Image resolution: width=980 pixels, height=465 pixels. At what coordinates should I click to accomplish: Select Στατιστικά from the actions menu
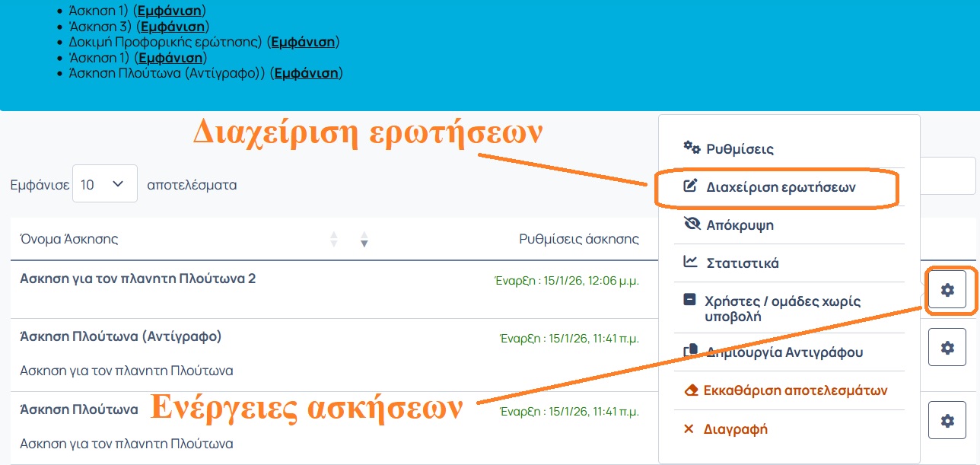click(742, 263)
